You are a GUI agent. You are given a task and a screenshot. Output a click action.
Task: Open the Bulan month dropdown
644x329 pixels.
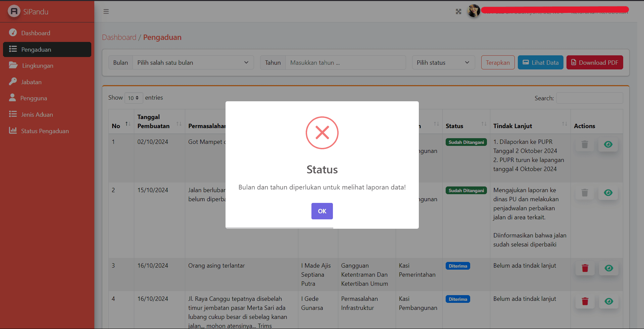(193, 63)
